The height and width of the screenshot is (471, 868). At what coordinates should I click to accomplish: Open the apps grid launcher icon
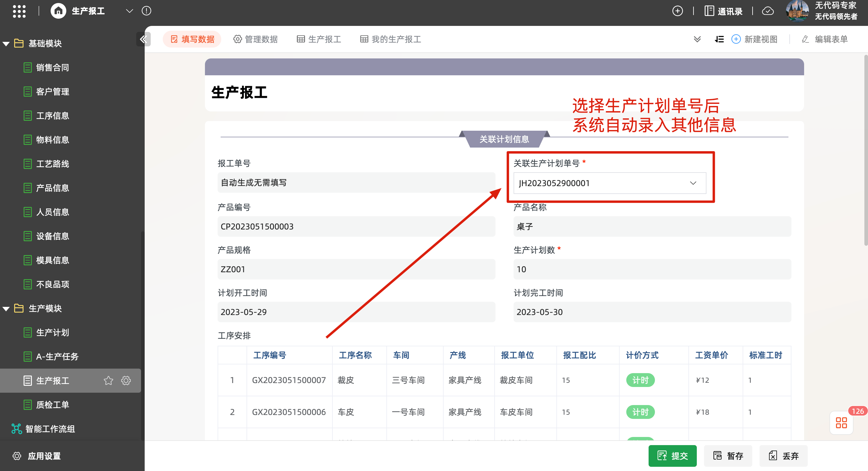(x=19, y=11)
